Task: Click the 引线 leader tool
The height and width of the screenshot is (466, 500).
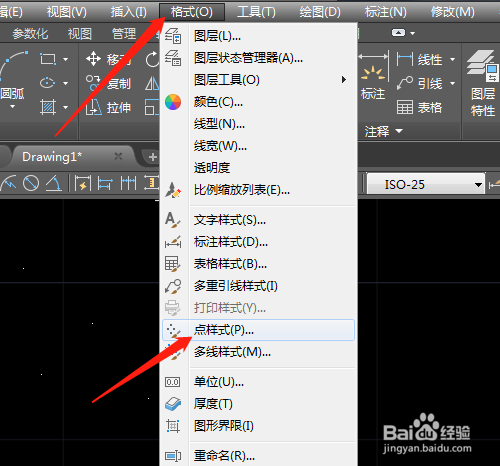Action: pos(420,83)
